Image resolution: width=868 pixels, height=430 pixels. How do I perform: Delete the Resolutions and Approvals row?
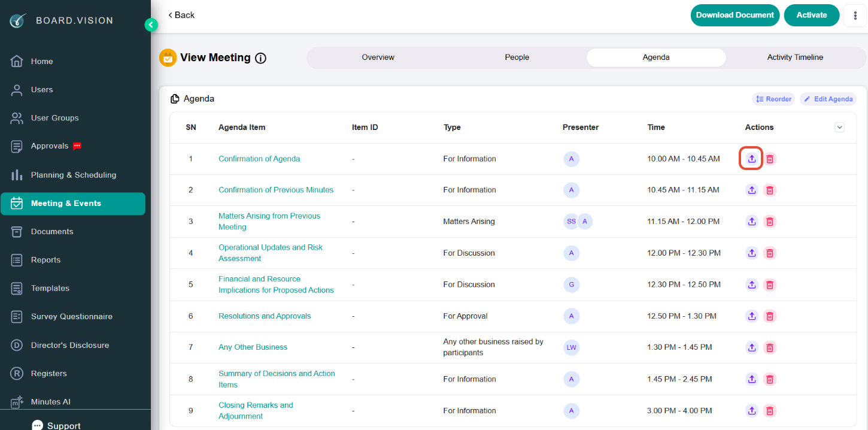pos(770,316)
